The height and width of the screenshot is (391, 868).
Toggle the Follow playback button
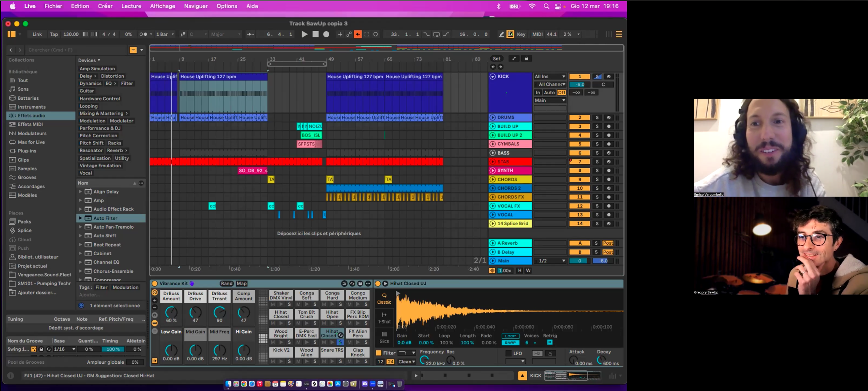point(251,34)
